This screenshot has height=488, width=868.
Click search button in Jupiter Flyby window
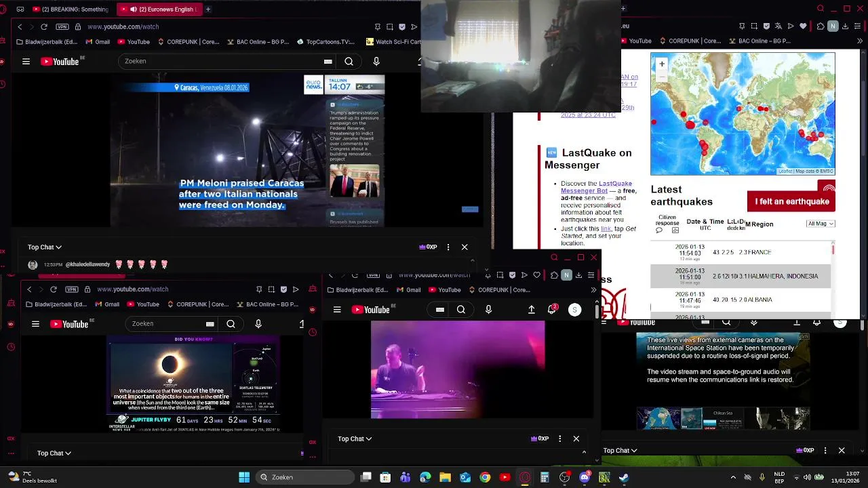coord(231,324)
